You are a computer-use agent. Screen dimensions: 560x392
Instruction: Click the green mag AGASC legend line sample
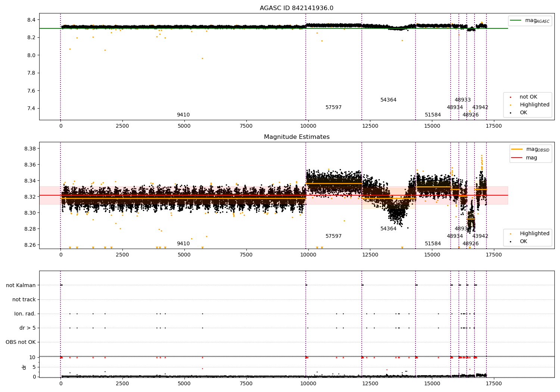(x=516, y=21)
